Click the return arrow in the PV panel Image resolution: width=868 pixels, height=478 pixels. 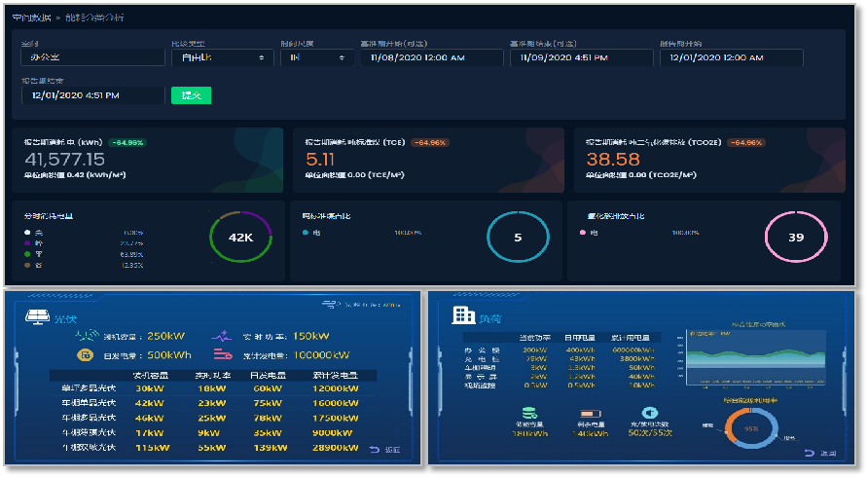tap(375, 449)
